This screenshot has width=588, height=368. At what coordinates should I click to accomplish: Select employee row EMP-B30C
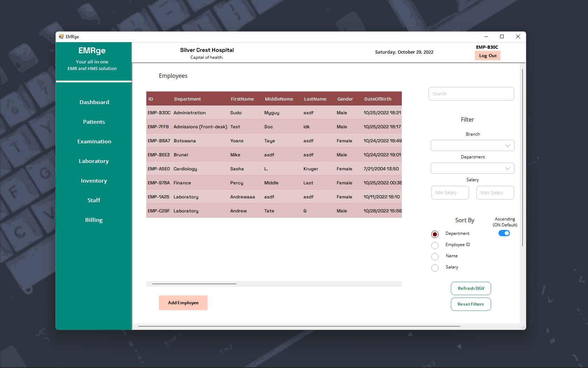pyautogui.click(x=274, y=113)
